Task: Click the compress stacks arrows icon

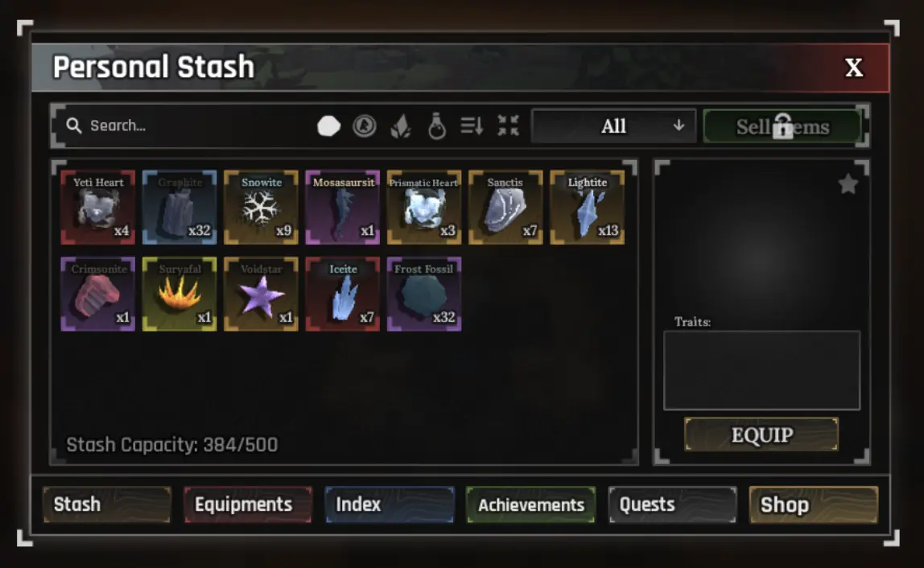Action: 508,126
